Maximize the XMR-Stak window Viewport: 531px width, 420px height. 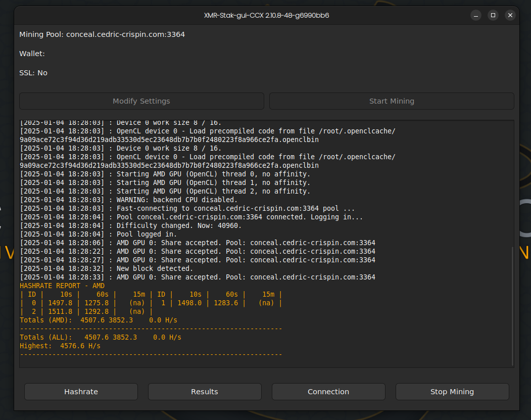pos(493,15)
